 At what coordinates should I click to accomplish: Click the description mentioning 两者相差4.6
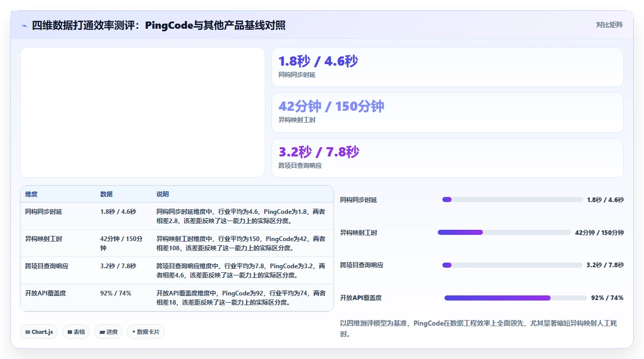241,270
